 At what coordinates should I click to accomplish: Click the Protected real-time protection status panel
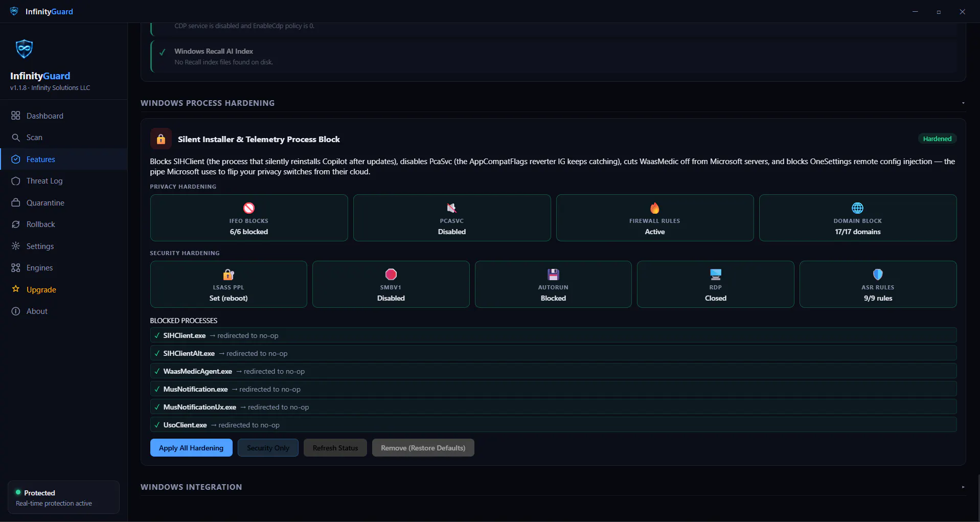pos(63,497)
